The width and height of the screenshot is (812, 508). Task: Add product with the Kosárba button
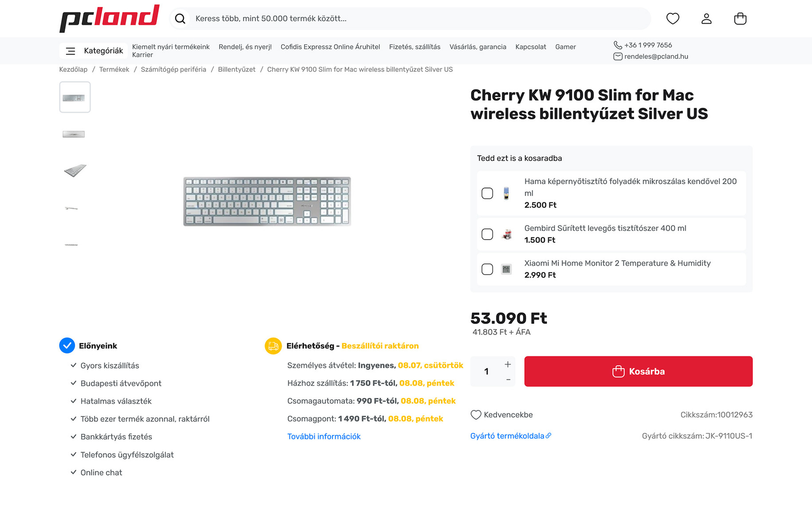click(x=638, y=371)
